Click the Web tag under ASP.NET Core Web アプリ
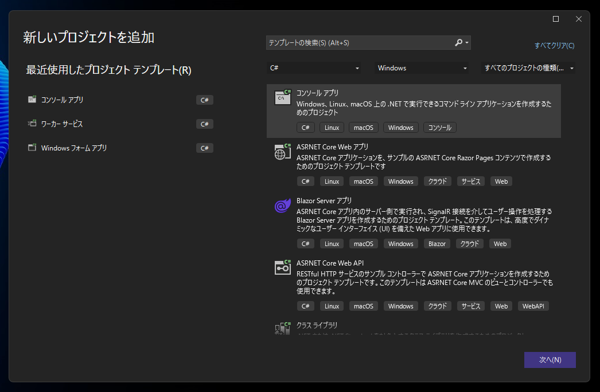This screenshot has width=600, height=392. pyautogui.click(x=501, y=181)
